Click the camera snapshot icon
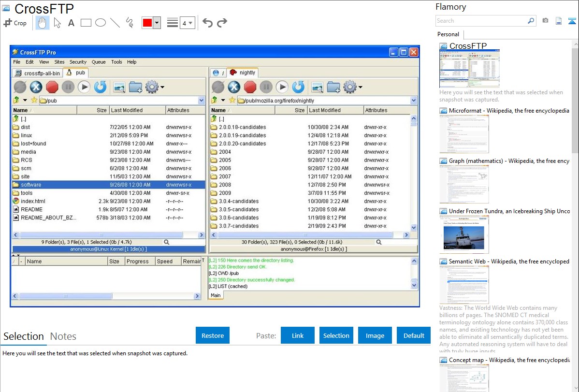The height and width of the screenshot is (392, 579). pos(545,21)
